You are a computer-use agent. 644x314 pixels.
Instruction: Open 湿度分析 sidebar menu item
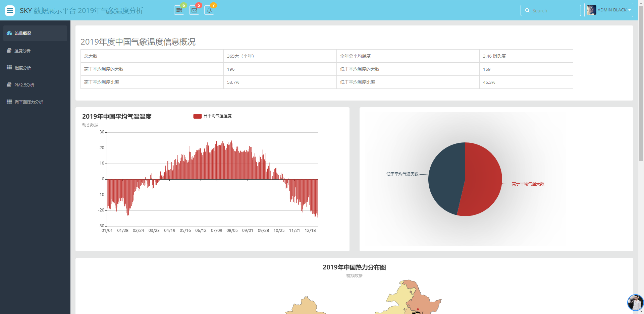point(35,68)
